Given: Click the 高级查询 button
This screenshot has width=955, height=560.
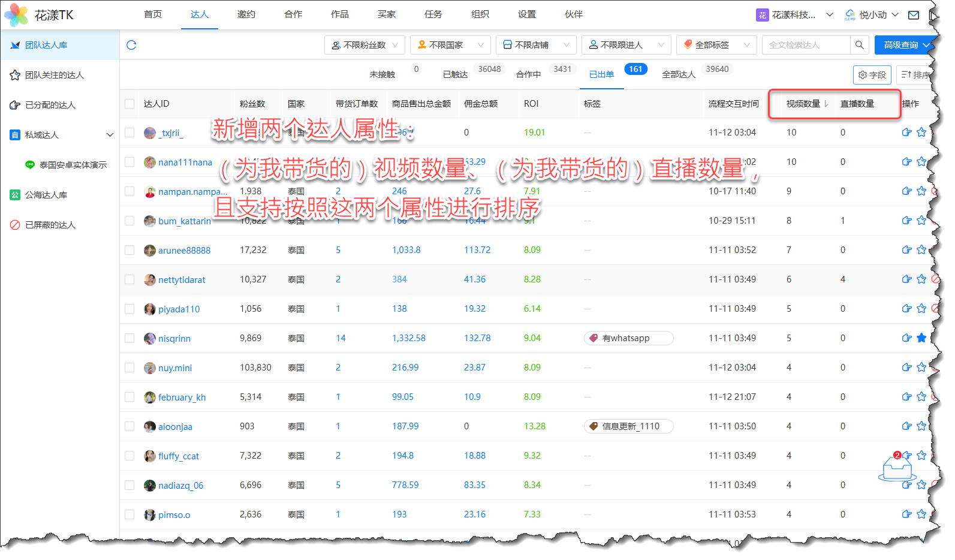Looking at the screenshot, I should (903, 45).
